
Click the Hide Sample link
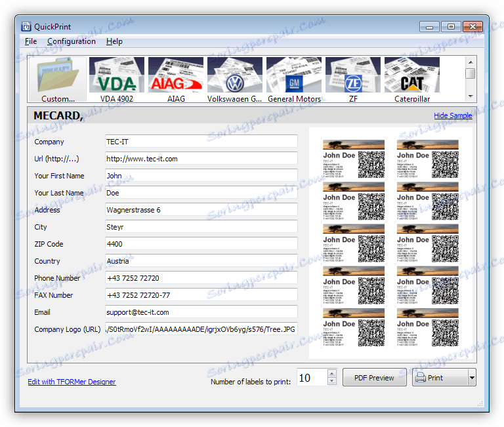click(453, 115)
